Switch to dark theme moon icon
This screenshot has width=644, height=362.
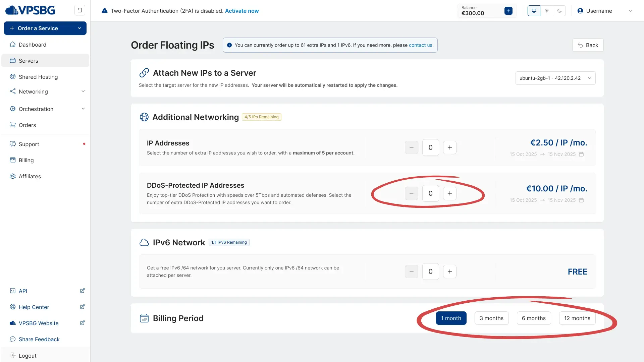[559, 11]
